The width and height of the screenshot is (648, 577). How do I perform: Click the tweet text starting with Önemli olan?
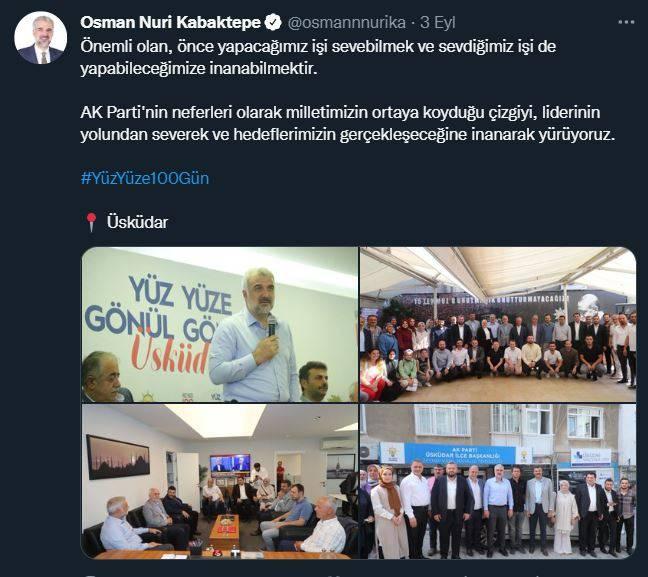pos(318,57)
